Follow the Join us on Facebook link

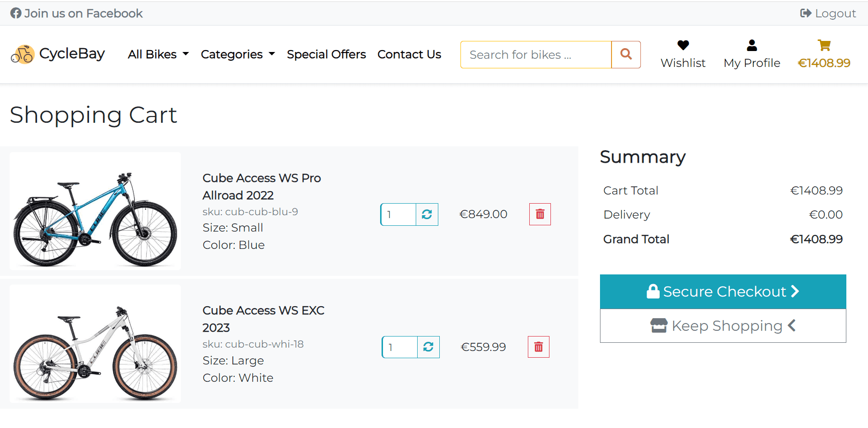click(77, 13)
